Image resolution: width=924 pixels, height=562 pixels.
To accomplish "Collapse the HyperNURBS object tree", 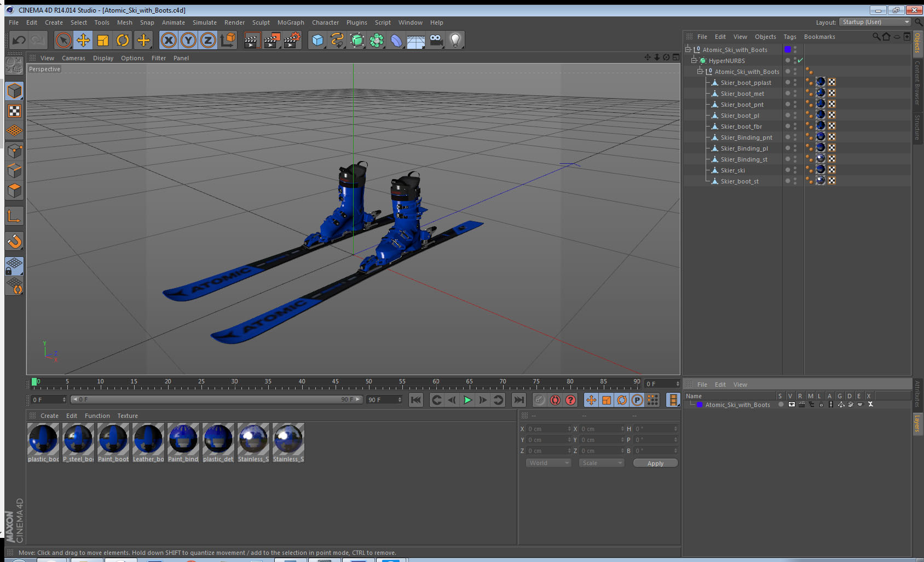I will (694, 60).
